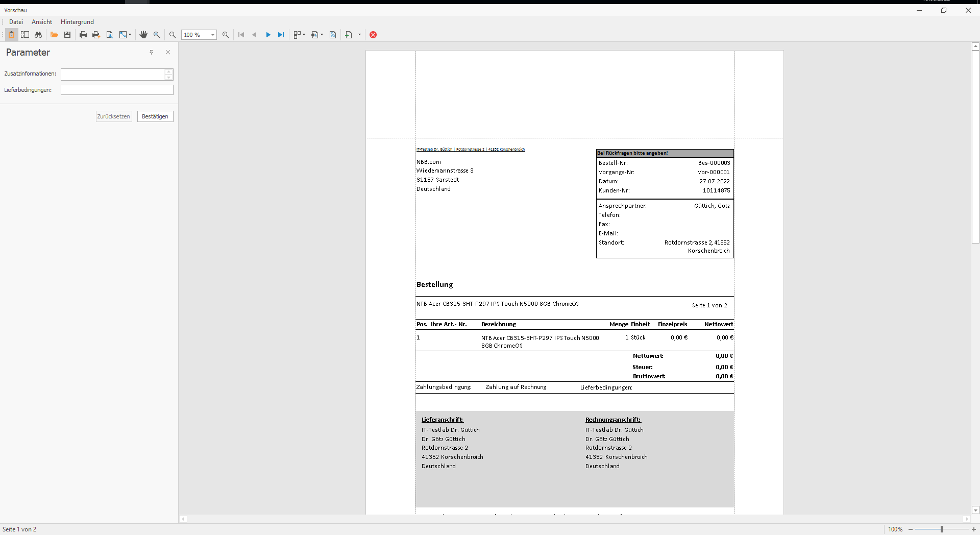Click the Lieferbedingungen input field

coord(117,90)
